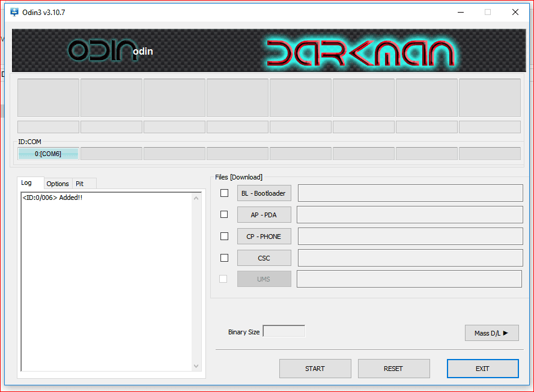The height and width of the screenshot is (392, 534).
Task: Click the CP - PHONE file path field
Action: click(410, 236)
